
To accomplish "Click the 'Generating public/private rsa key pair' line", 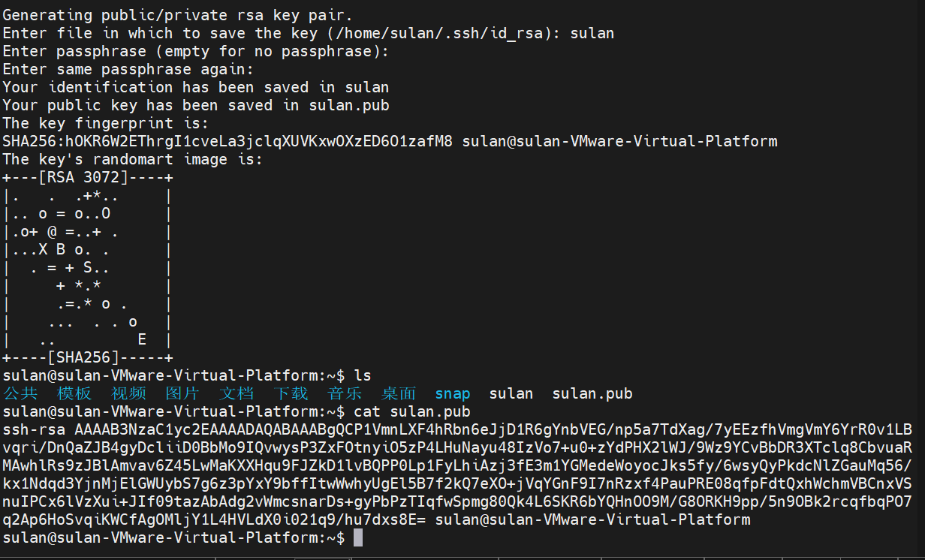I will coord(178,15).
